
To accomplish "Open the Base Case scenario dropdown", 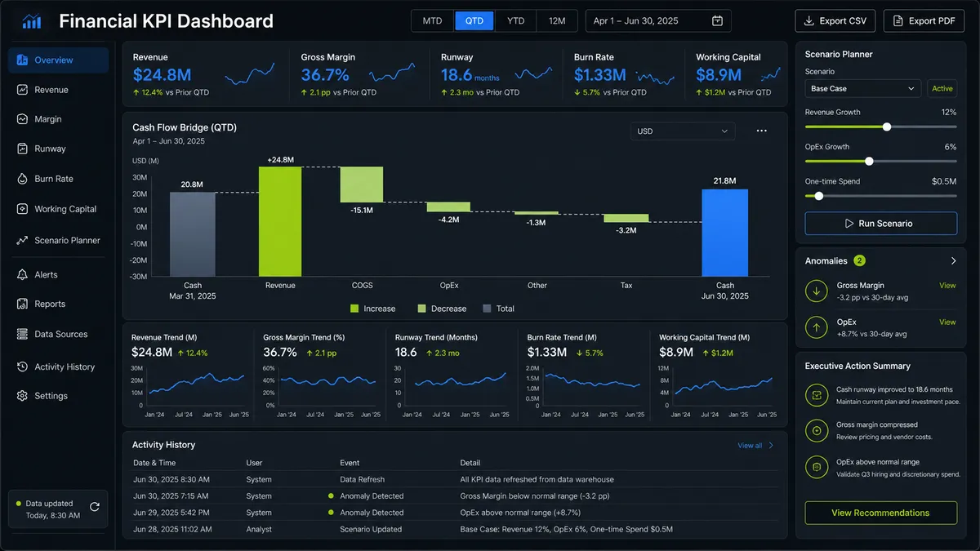I will click(863, 88).
